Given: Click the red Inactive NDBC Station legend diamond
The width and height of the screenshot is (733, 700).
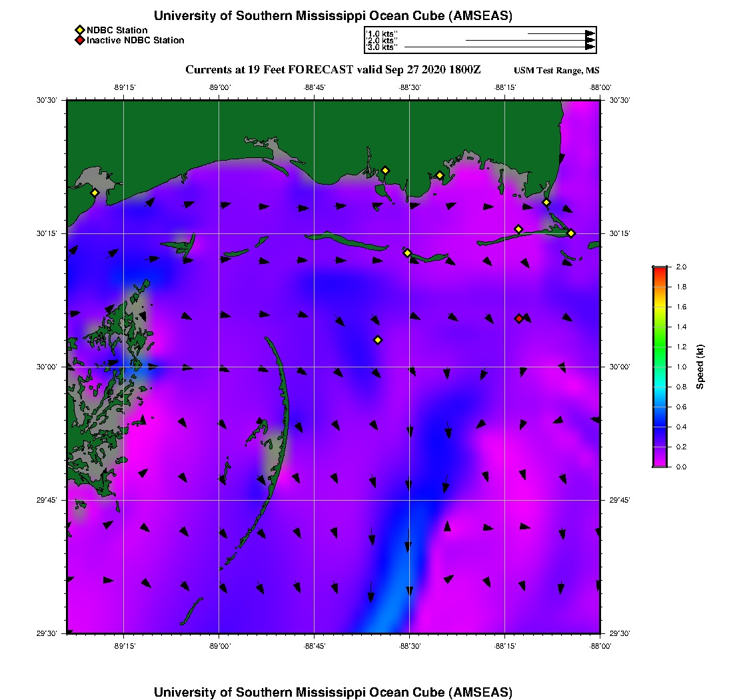Looking at the screenshot, I should pyautogui.click(x=79, y=40).
